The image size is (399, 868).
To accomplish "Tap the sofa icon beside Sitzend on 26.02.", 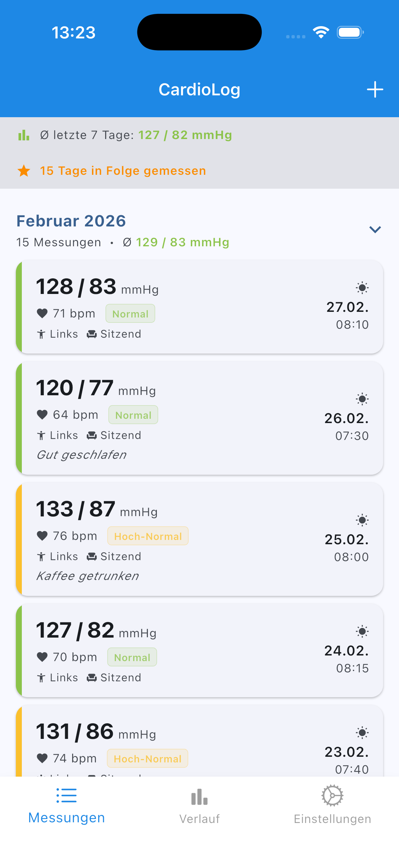I will (92, 435).
